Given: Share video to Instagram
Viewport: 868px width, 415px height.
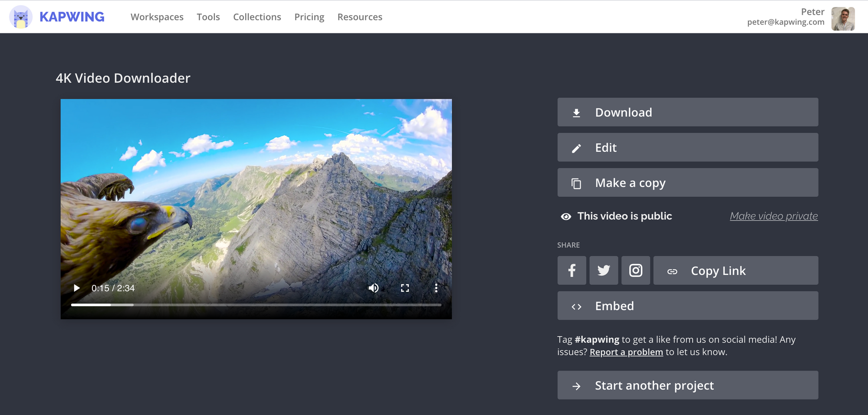Looking at the screenshot, I should click(635, 271).
